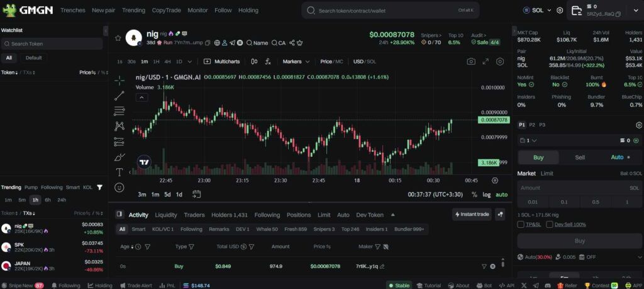
Task: Open the trending filter funnel icon
Action: pos(99,188)
